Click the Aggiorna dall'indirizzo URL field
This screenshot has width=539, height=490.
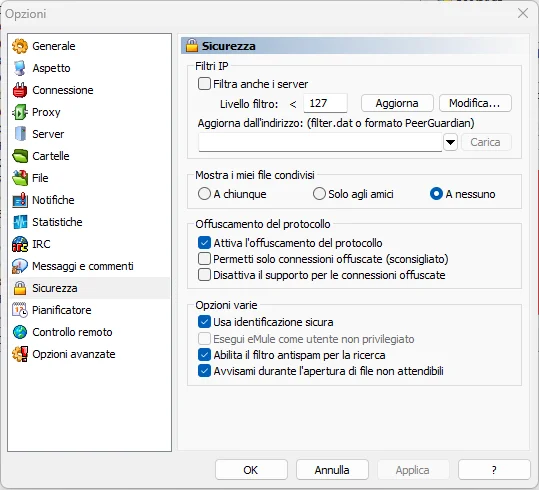320,142
